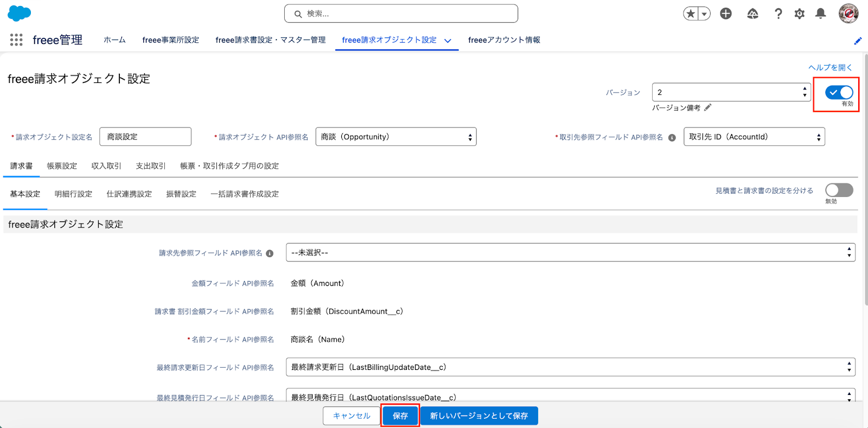Open the 一括請求書作成設定 sub-tab

pyautogui.click(x=245, y=194)
